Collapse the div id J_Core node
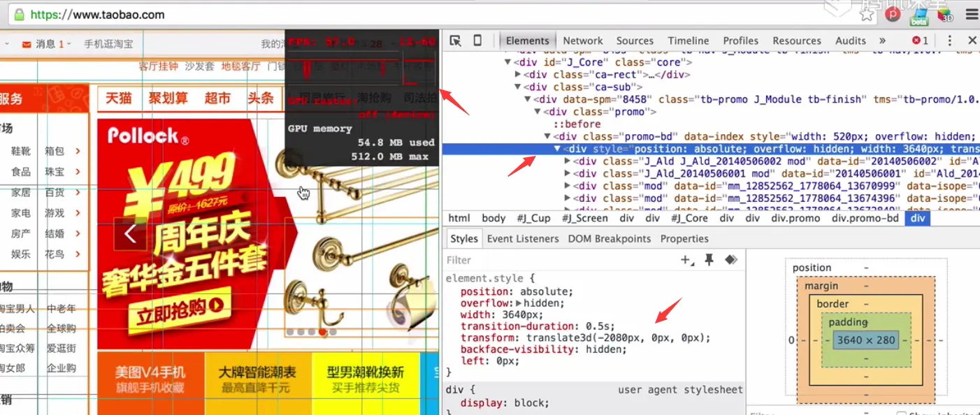 pos(508,62)
